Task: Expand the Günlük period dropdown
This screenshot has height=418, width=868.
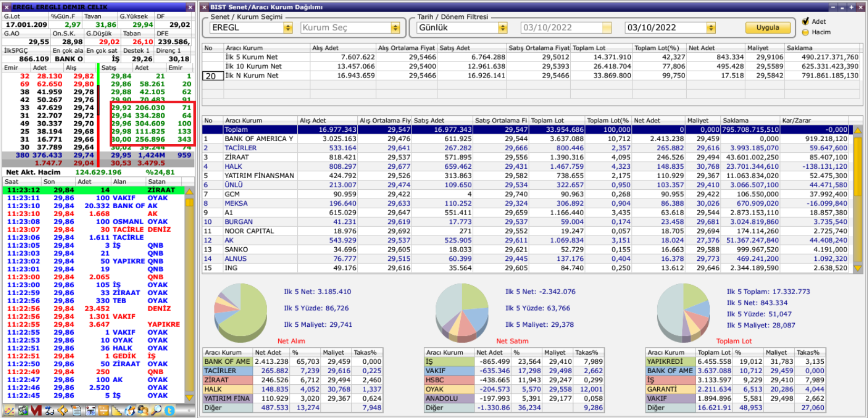Action: [503, 27]
